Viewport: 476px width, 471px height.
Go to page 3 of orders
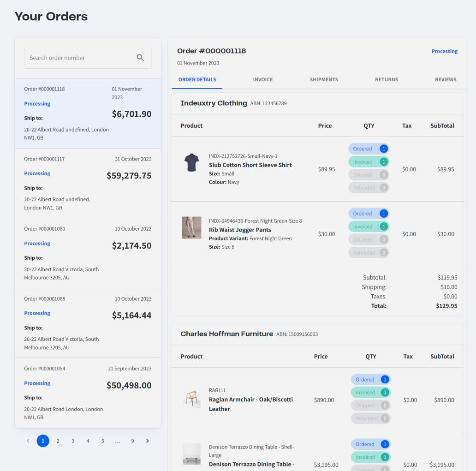click(x=73, y=441)
